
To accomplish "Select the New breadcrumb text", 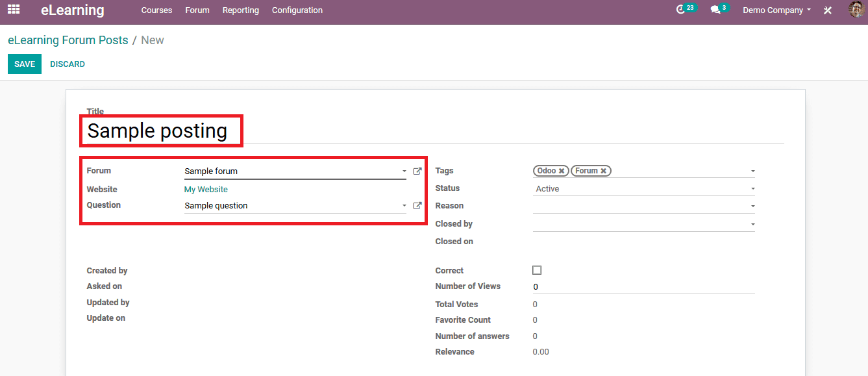I will point(153,40).
